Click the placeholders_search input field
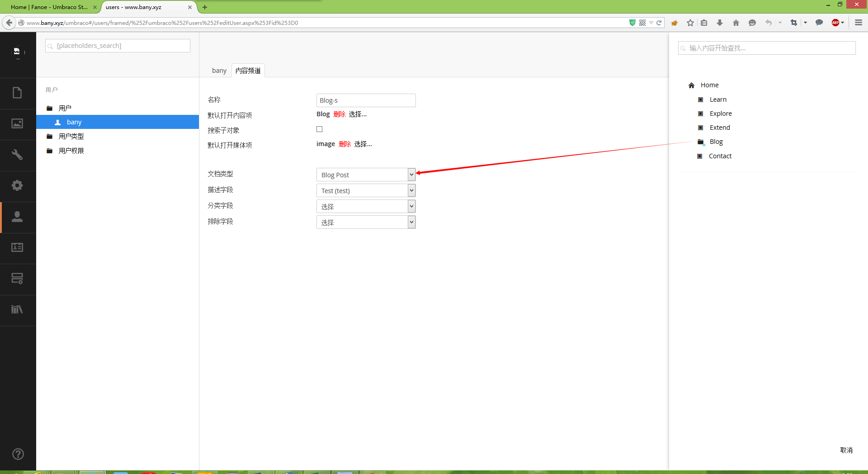The height and width of the screenshot is (474, 868). click(118, 46)
